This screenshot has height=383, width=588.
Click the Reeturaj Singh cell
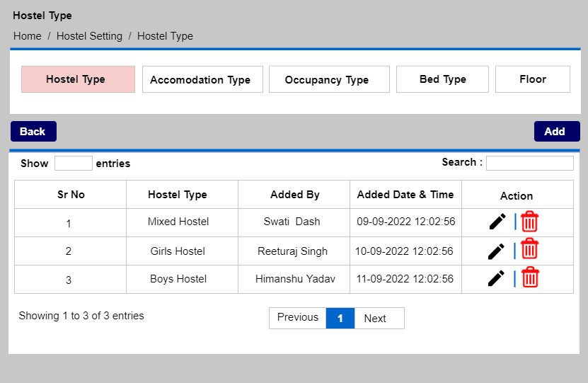294,251
